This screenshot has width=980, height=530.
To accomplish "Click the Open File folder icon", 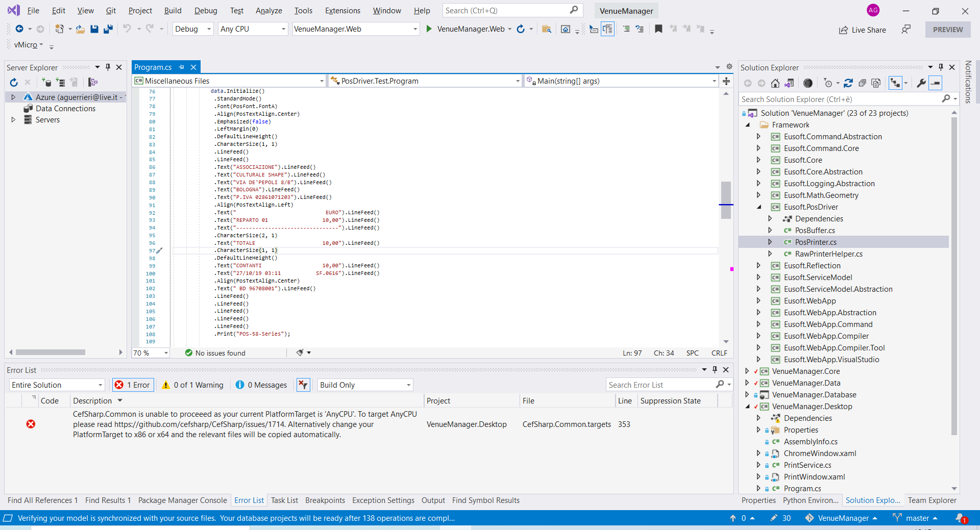I will (80, 29).
